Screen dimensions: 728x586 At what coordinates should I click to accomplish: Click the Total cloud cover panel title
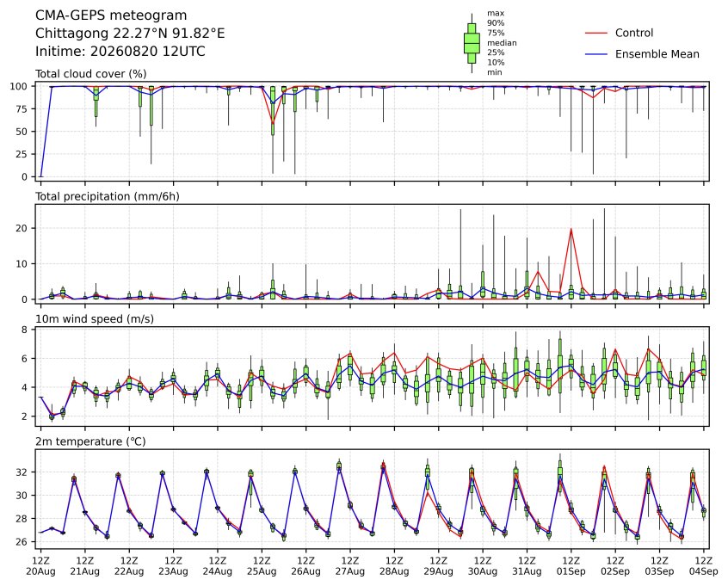91,74
